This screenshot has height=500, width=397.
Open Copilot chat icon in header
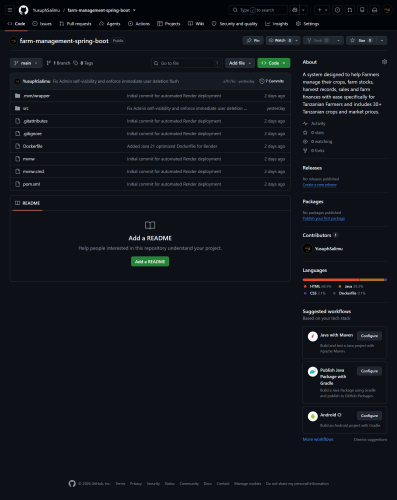tap(295, 10)
